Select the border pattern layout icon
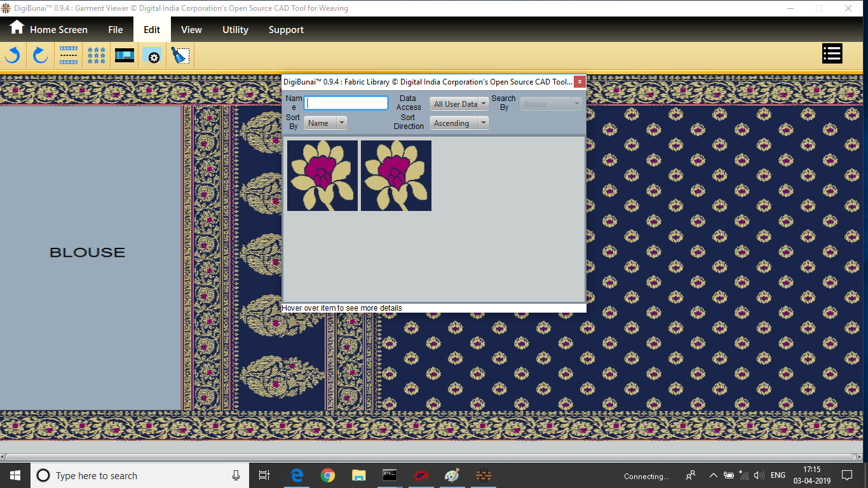This screenshot has height=488, width=868. (69, 56)
